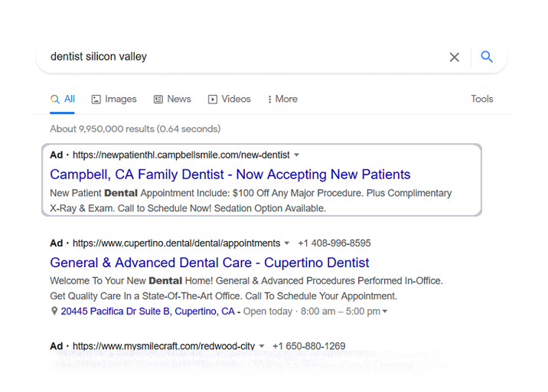The width and height of the screenshot is (548, 392).
Task: Go to the Videos tab
Action: tap(230, 99)
